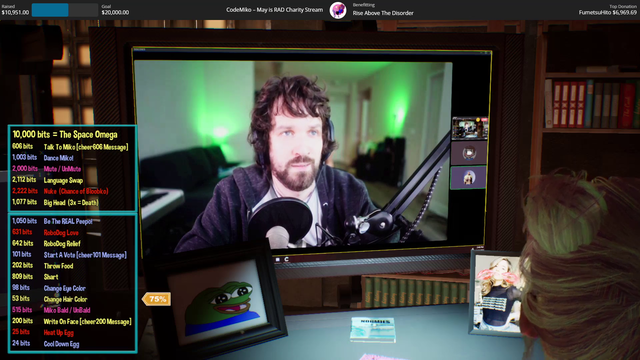Open the top call participant thumbnail
Image resolution: width=640 pixels, height=360 pixels.
coord(469,128)
